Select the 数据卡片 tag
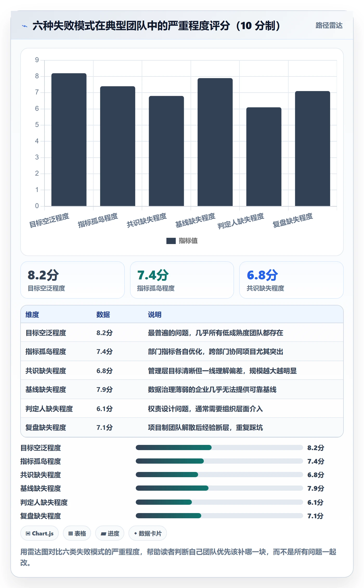 (148, 533)
